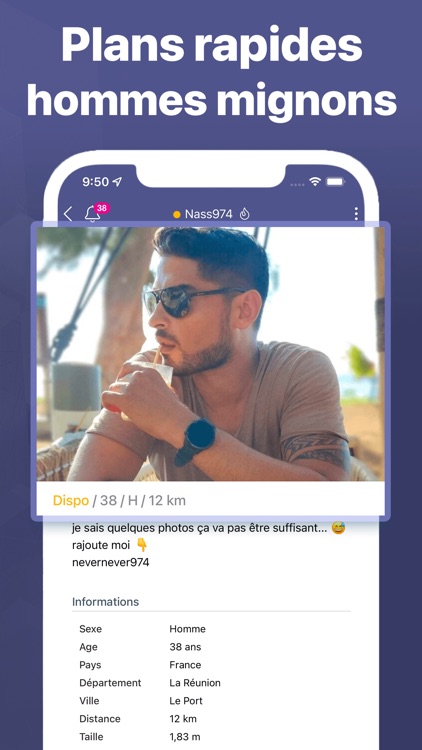Viewport: 422px width, 750px height.
Task: Select the Sexe Homme row
Action: tap(211, 629)
